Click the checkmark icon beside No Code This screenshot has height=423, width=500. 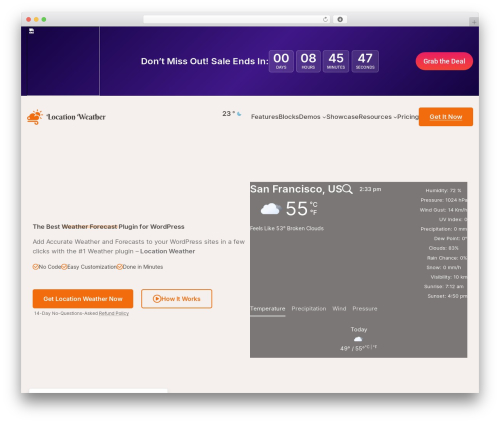pyautogui.click(x=35, y=267)
